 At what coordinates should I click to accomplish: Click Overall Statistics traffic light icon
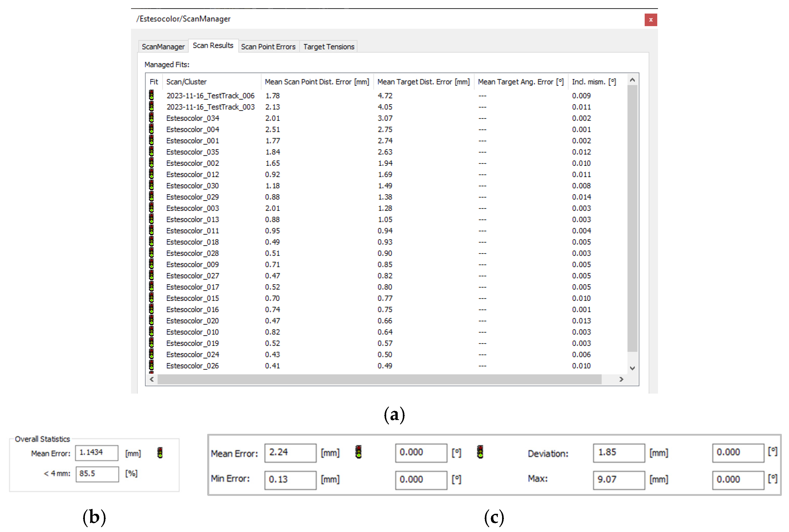coord(160,453)
